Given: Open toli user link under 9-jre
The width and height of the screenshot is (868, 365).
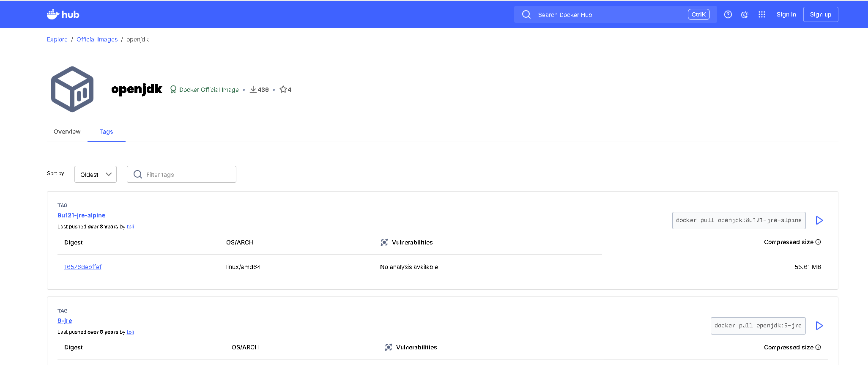Looking at the screenshot, I should 130,332.
